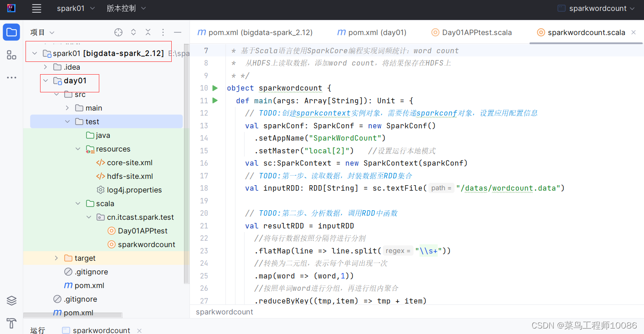Collapse the test folder in project tree
This screenshot has width=644, height=334.
67,121
